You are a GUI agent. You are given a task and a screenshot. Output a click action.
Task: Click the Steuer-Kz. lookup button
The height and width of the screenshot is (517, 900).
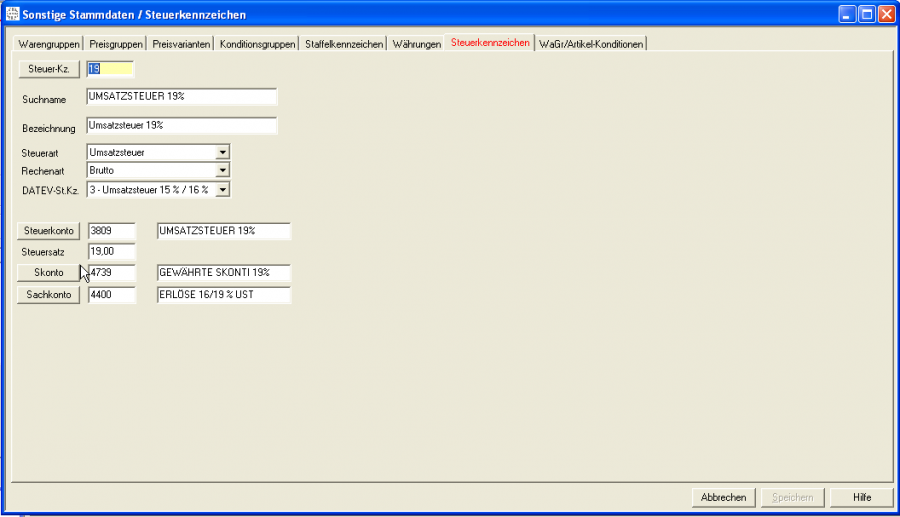(49, 69)
